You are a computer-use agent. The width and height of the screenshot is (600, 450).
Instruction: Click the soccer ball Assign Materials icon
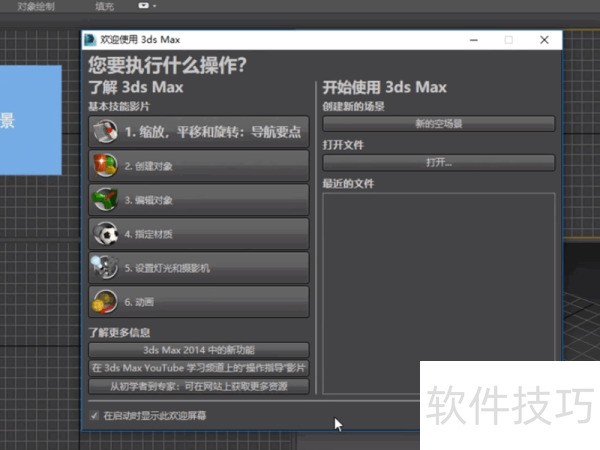[106, 234]
